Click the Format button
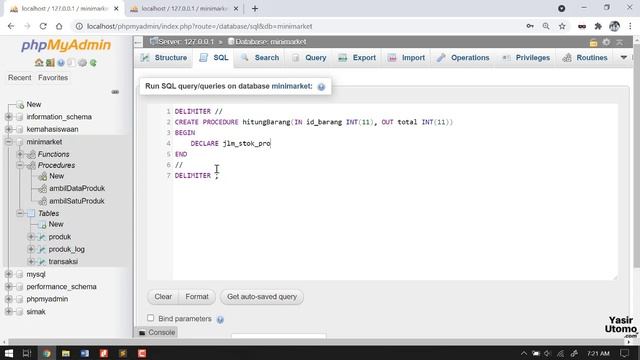Viewport: 640px width, 360px height. tap(197, 297)
